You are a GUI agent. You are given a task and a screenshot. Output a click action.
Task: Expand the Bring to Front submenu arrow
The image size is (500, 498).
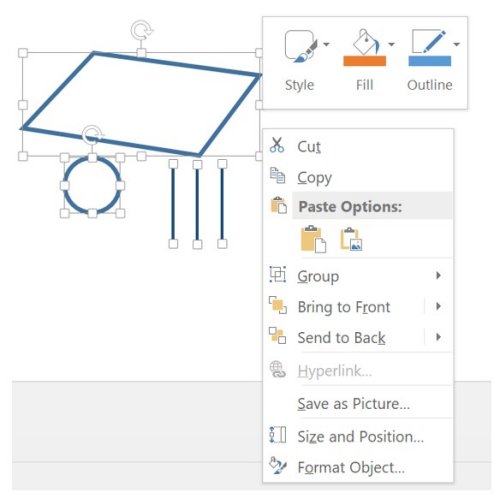point(438,306)
